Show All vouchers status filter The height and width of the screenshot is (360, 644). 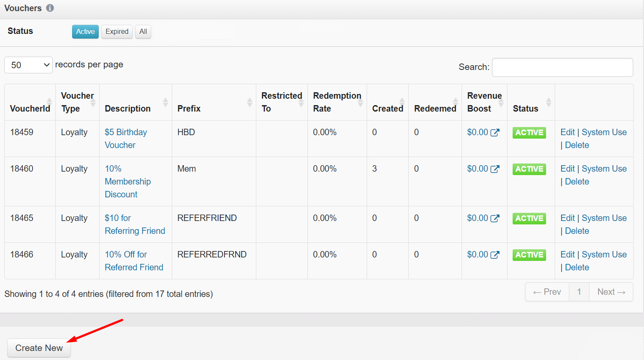tap(143, 32)
